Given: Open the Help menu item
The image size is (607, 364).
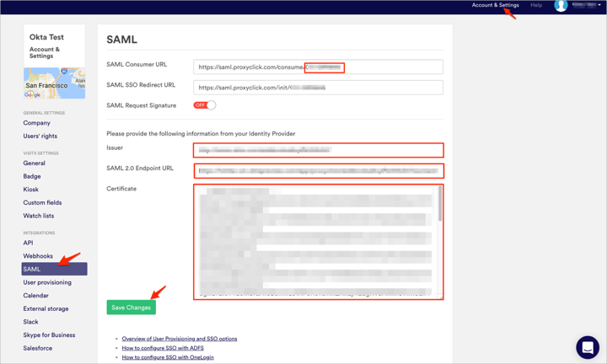Looking at the screenshot, I should click(x=536, y=5).
